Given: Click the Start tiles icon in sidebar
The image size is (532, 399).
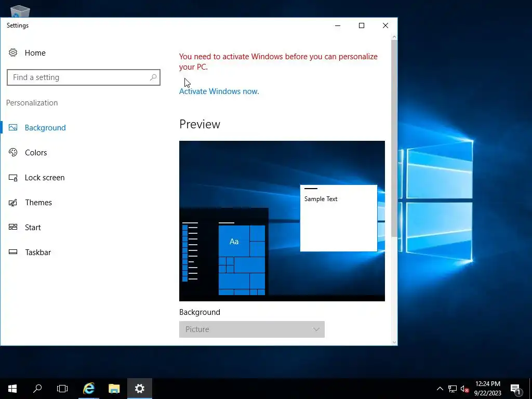Looking at the screenshot, I should click(13, 227).
